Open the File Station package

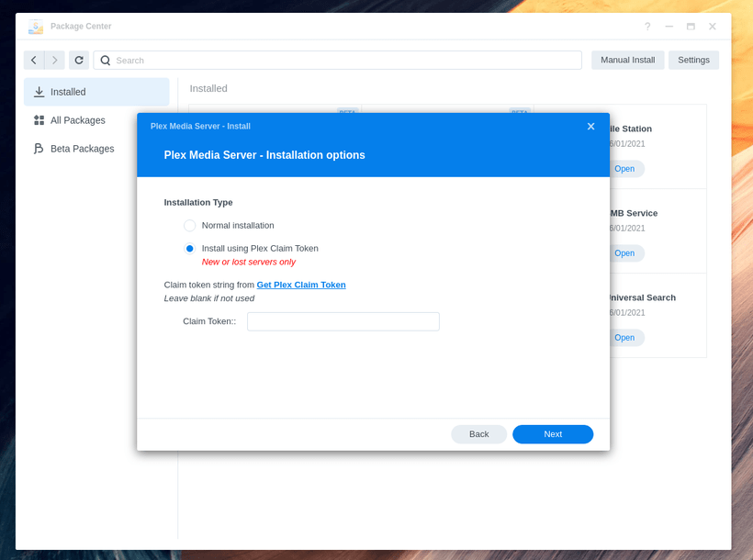click(626, 169)
